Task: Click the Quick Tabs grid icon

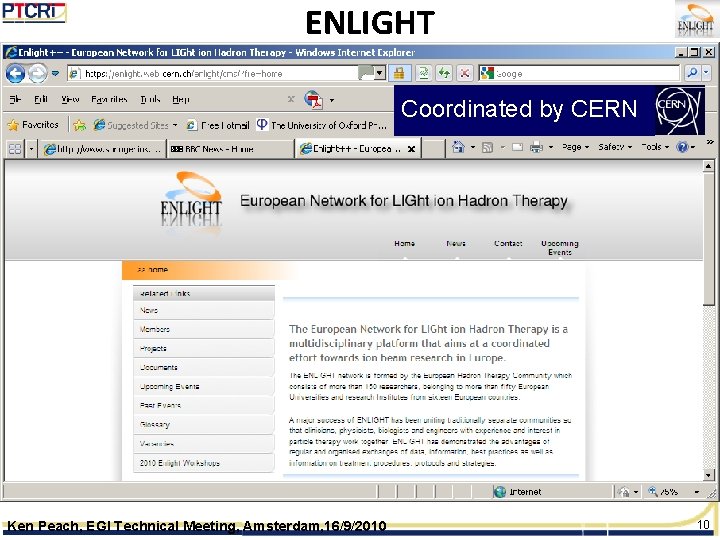Action: [x=15, y=149]
